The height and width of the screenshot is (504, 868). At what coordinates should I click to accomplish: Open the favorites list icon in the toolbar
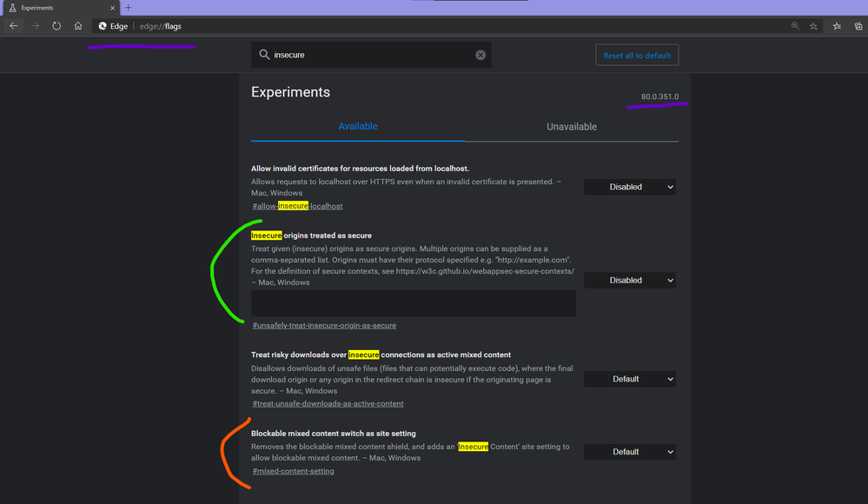coord(837,26)
